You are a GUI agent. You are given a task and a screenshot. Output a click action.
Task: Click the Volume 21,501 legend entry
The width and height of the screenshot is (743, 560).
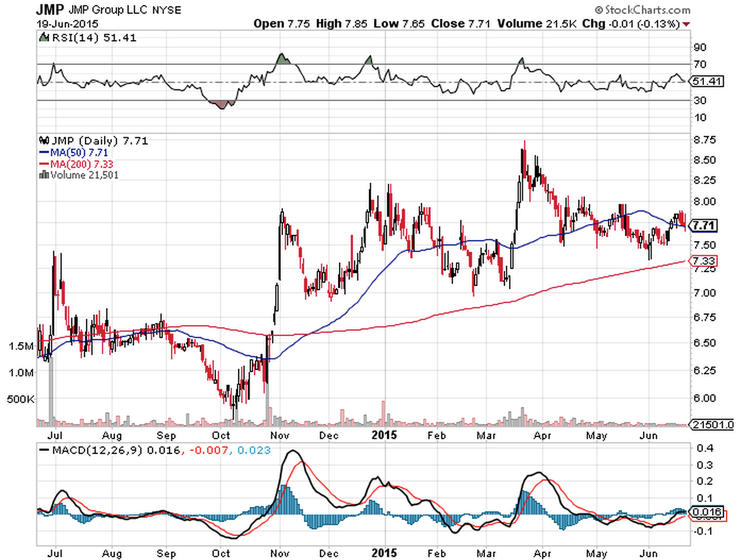point(84,175)
